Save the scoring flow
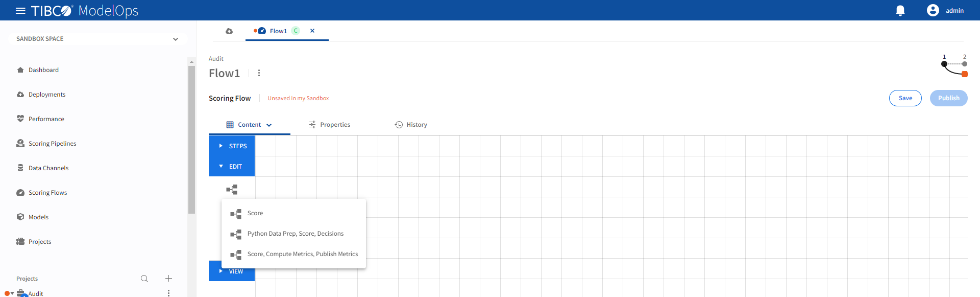The height and width of the screenshot is (297, 980). click(905, 98)
